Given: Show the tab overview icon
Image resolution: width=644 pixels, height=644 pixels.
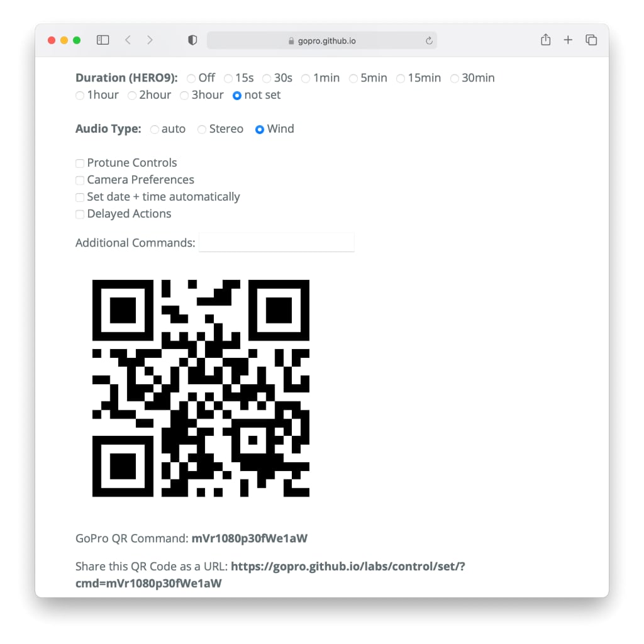Looking at the screenshot, I should 591,40.
